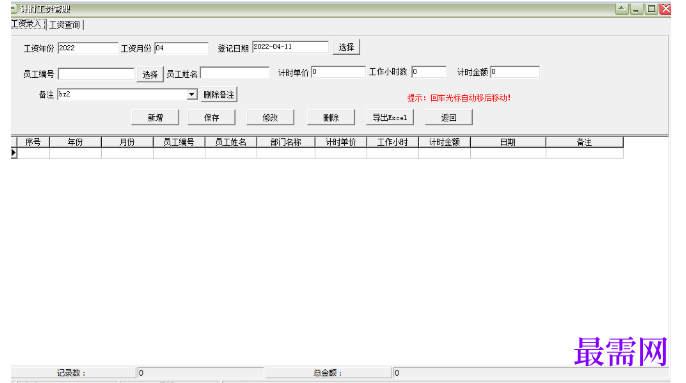The image size is (686, 383).
Task: Maximize the 计时工资管理 window
Action: (651, 9)
